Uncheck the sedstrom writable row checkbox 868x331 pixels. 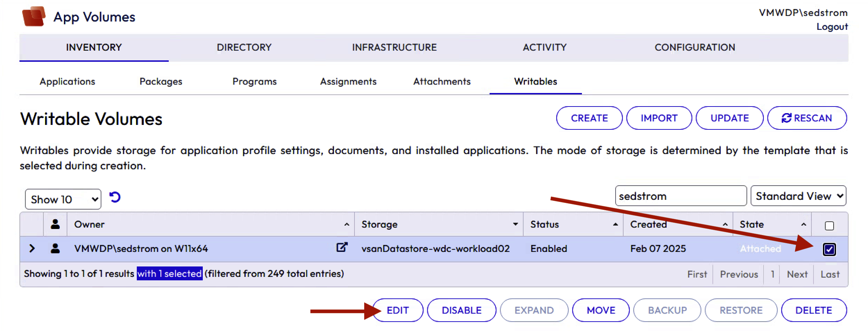tap(829, 249)
